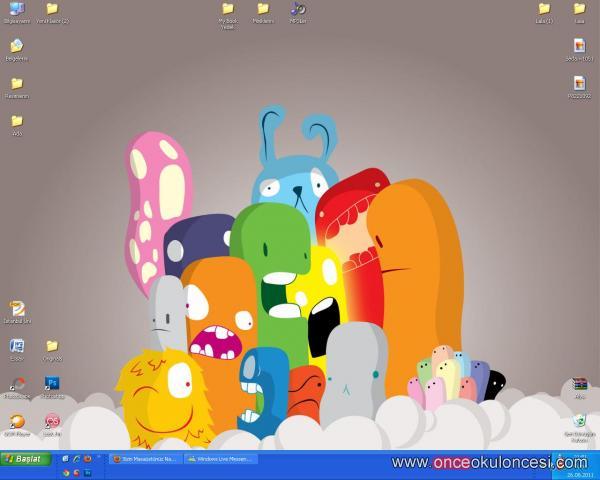The image size is (600, 480).
Task: Open the Belgelerim documents folder icon
Action: (16, 46)
